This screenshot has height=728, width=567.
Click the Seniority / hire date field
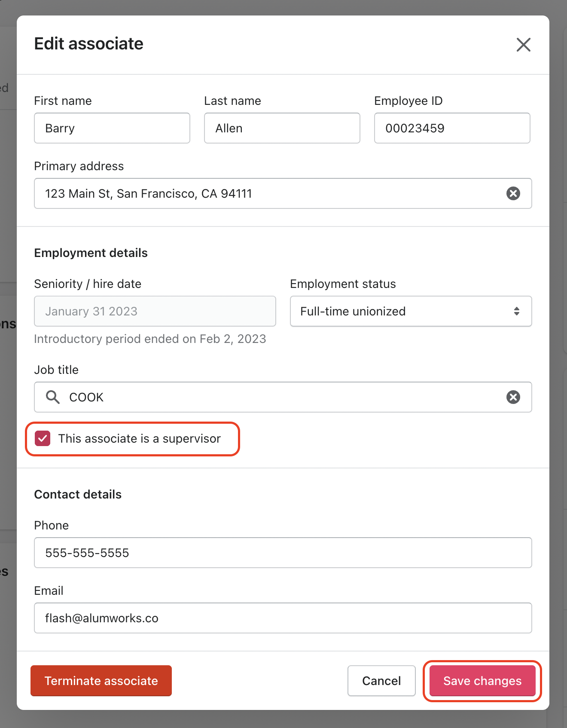coord(155,311)
